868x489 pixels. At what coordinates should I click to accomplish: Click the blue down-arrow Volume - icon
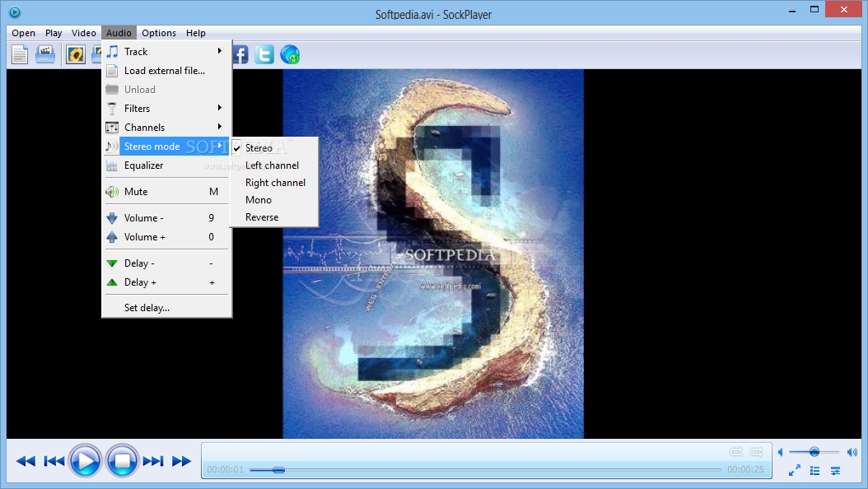click(x=112, y=218)
